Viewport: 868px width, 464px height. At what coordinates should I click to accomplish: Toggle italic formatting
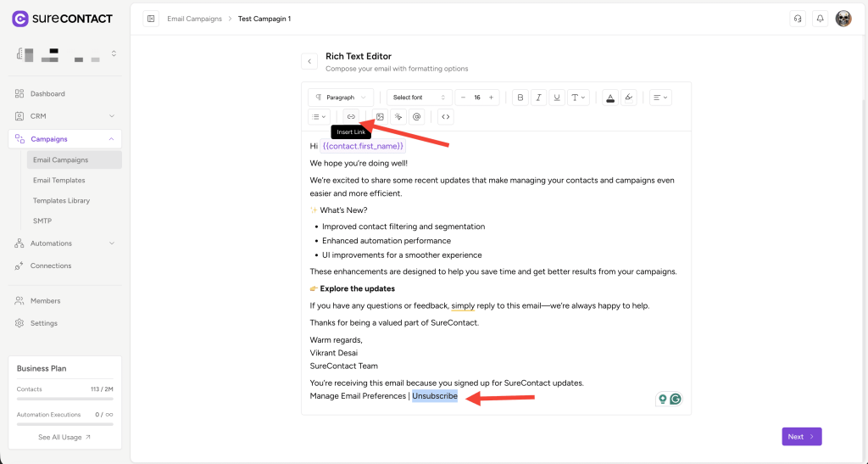tap(538, 98)
